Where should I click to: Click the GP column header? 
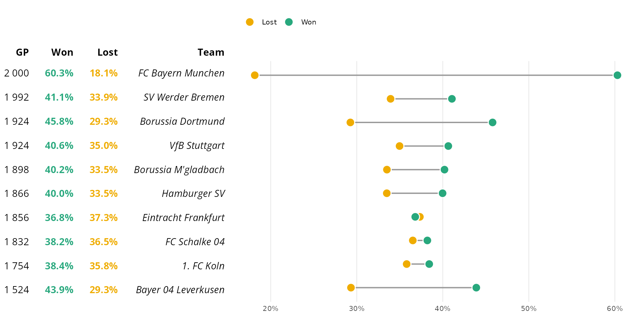pyautogui.click(x=22, y=52)
